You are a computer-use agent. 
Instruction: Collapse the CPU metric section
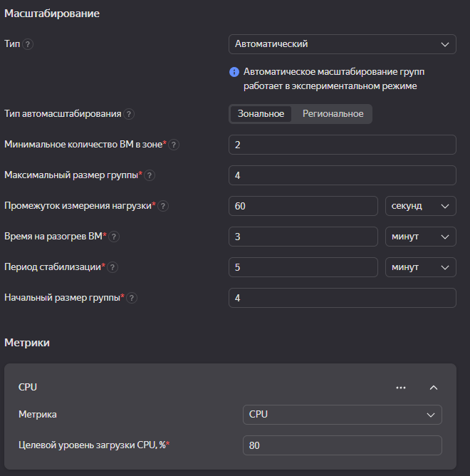(x=434, y=388)
